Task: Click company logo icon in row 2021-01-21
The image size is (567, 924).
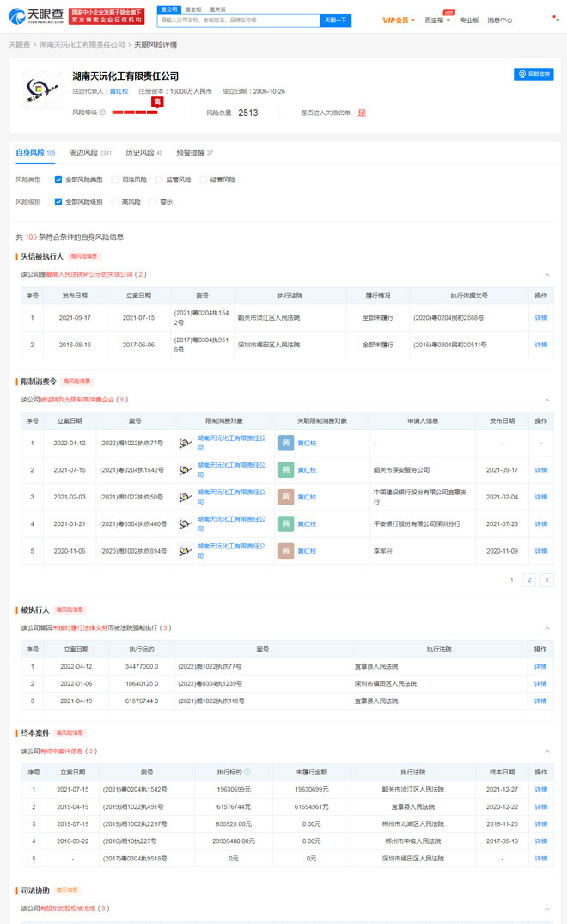Action: click(x=186, y=523)
